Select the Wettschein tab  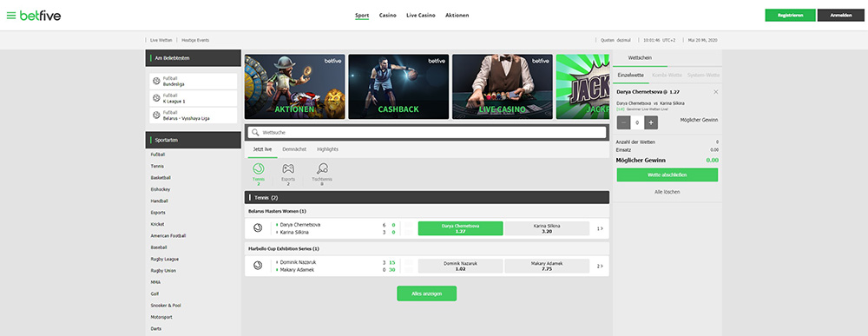[640, 57]
